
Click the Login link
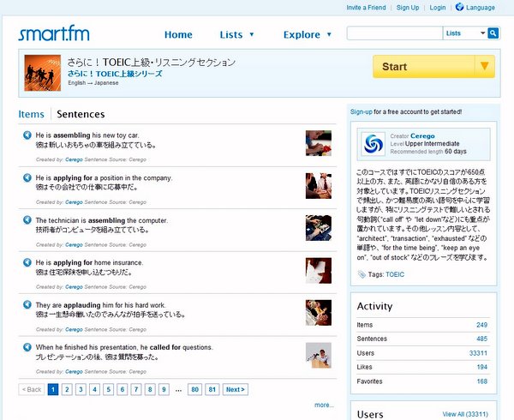[x=438, y=8]
